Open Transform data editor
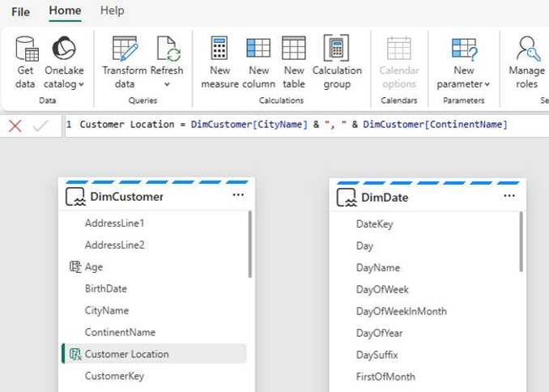 (125, 62)
